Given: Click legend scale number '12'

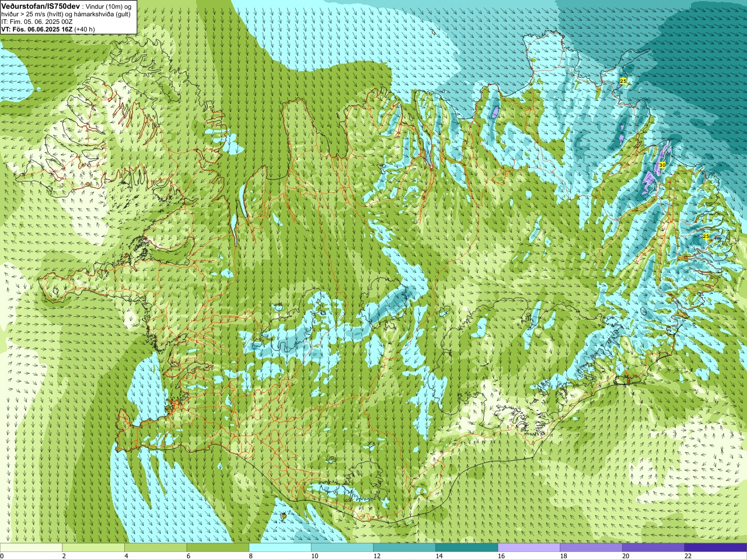Looking at the screenshot, I should click(376, 556).
